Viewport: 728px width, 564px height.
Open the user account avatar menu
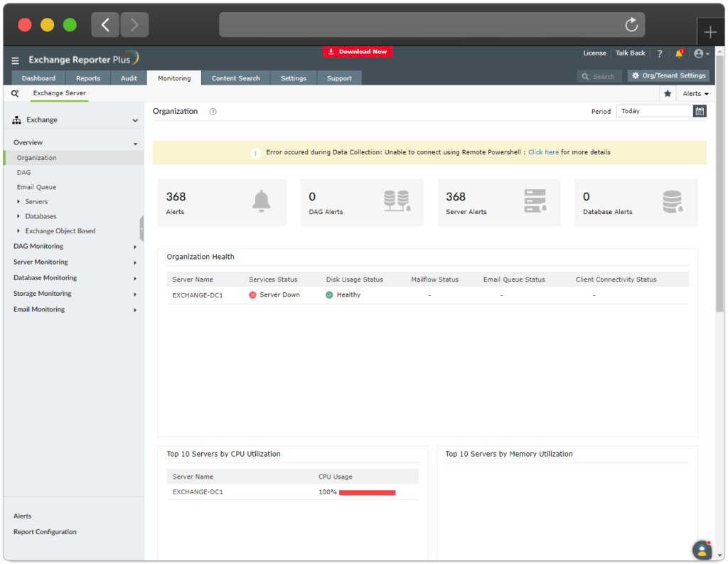(x=702, y=53)
